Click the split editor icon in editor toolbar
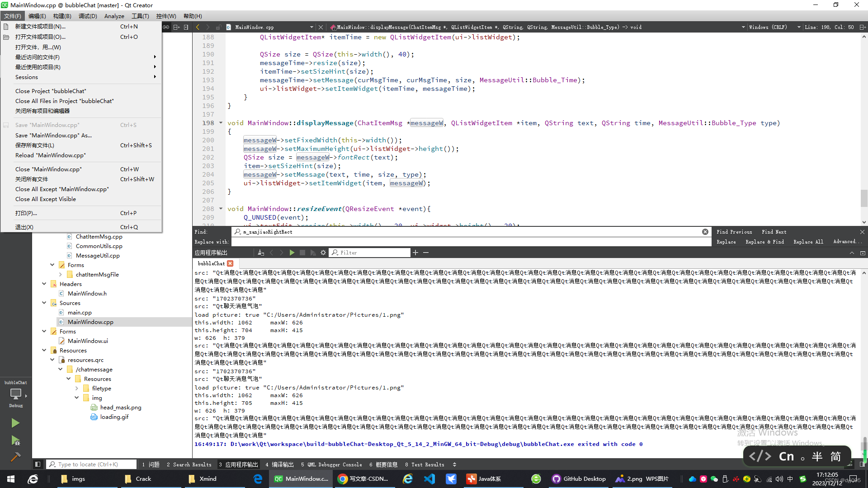 863,27
